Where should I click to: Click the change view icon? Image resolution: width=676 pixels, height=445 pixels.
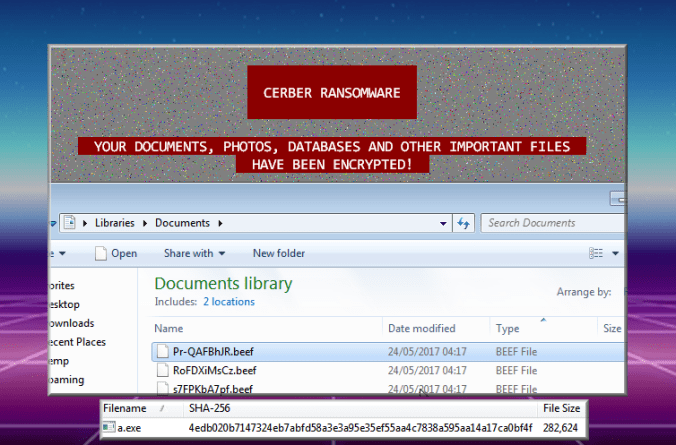pyautogui.click(x=596, y=253)
